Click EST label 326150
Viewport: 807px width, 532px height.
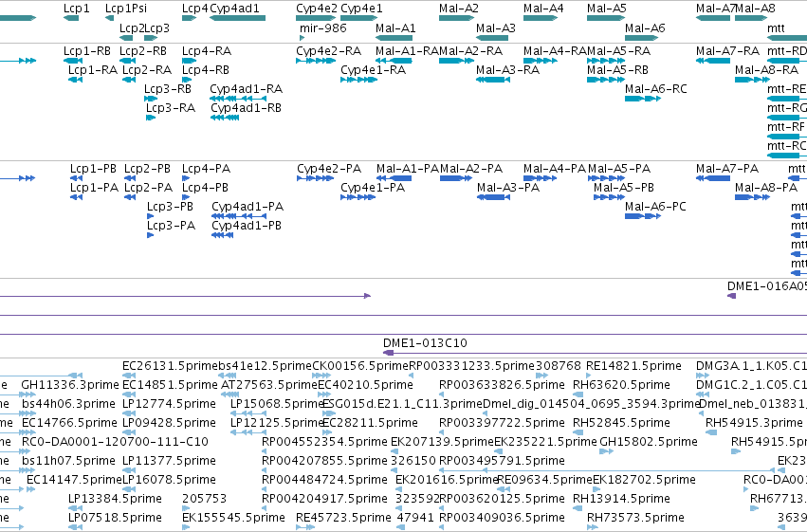coord(413,461)
